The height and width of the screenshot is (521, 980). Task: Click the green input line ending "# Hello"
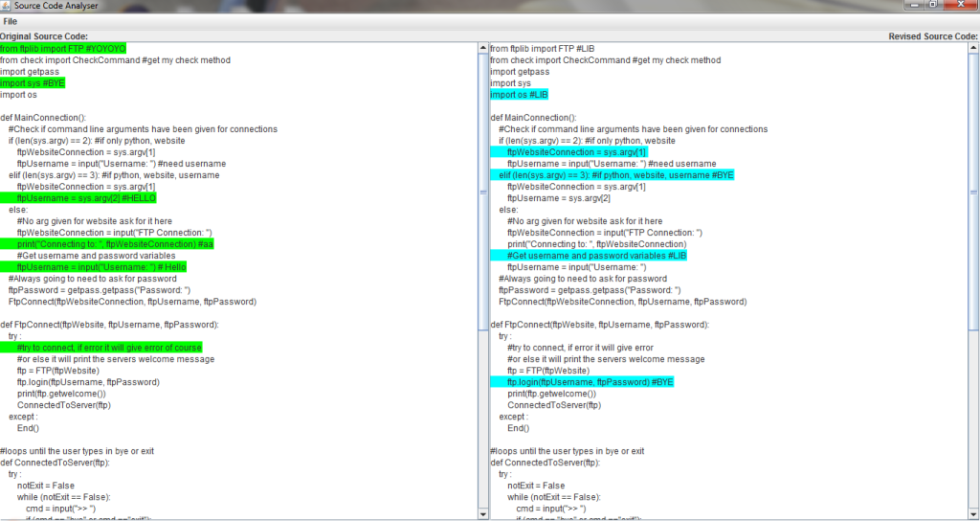(x=93, y=267)
